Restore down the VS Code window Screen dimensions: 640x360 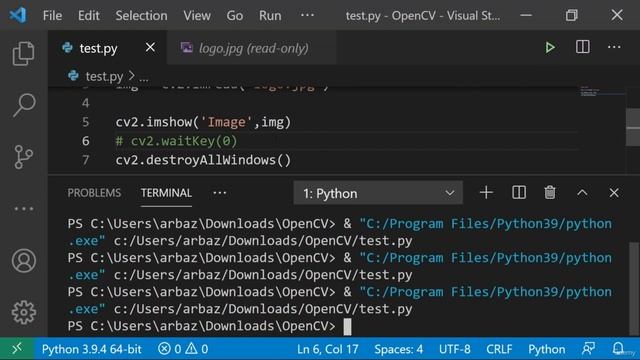pos(571,15)
